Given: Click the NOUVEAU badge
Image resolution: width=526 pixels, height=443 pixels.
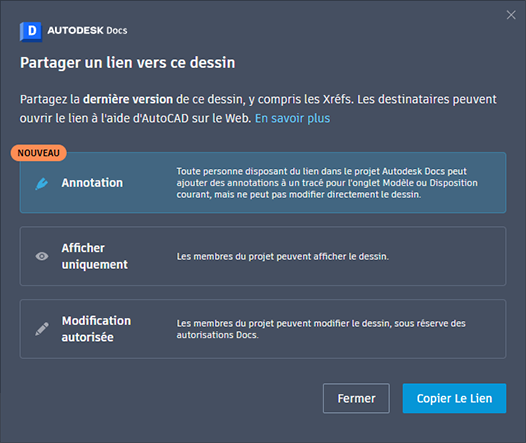Looking at the screenshot, I should [39, 153].
